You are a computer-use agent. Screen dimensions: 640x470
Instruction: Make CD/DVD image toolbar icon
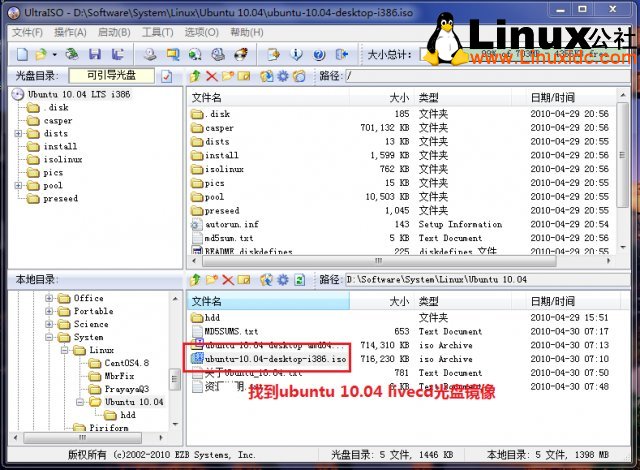click(x=150, y=54)
